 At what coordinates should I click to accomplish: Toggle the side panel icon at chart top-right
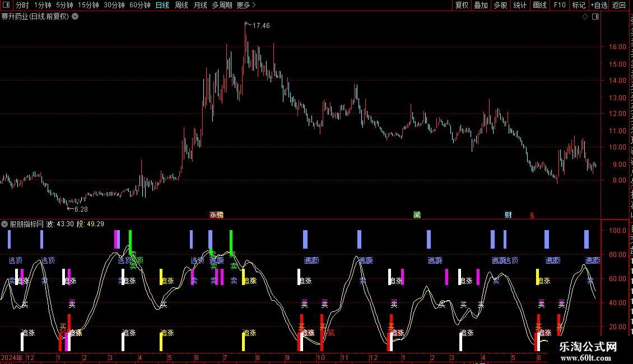[595, 17]
